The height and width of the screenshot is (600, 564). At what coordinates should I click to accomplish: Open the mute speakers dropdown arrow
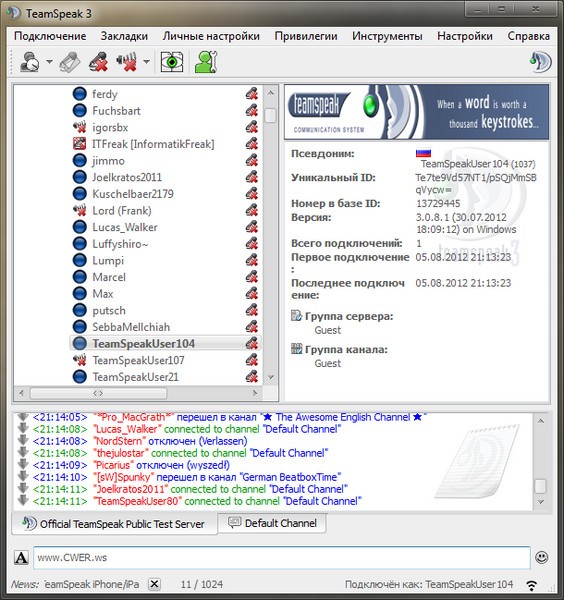(x=147, y=61)
